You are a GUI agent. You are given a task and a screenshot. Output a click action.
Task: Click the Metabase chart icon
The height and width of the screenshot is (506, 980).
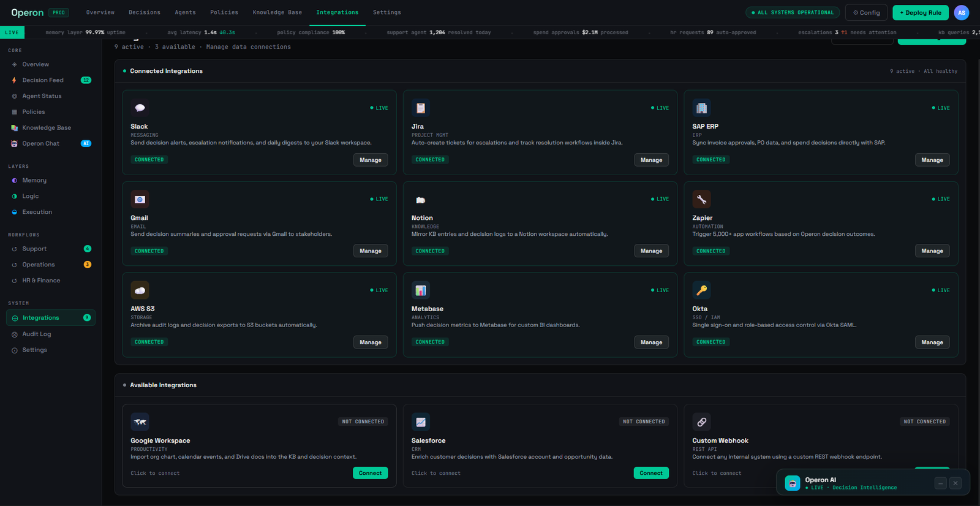[x=421, y=290]
